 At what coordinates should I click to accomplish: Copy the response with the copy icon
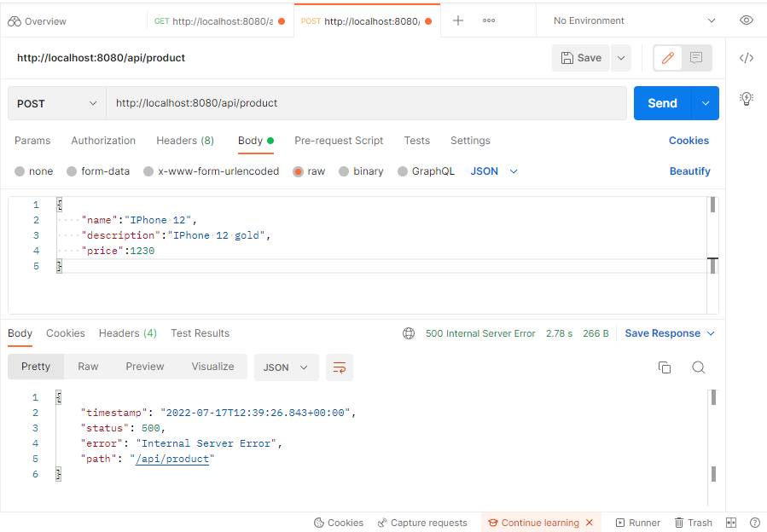[x=665, y=367]
